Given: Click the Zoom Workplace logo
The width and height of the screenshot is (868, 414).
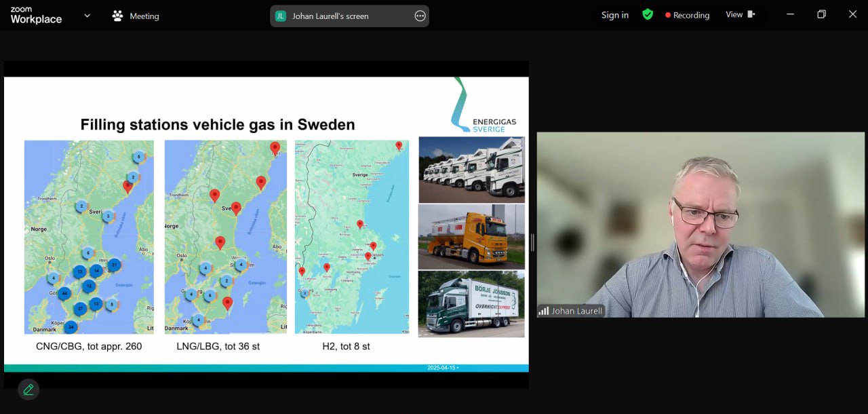Looking at the screenshot, I should tap(36, 15).
